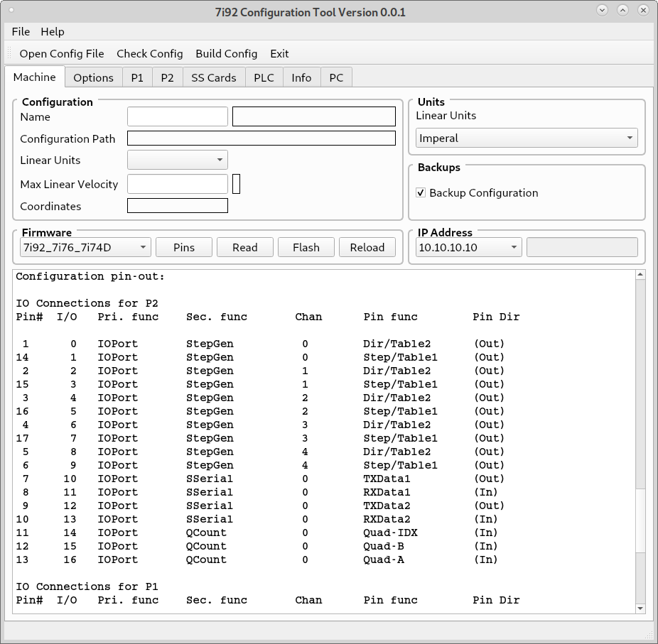658x644 pixels.
Task: Click the Read firmware button
Action: [x=245, y=247]
